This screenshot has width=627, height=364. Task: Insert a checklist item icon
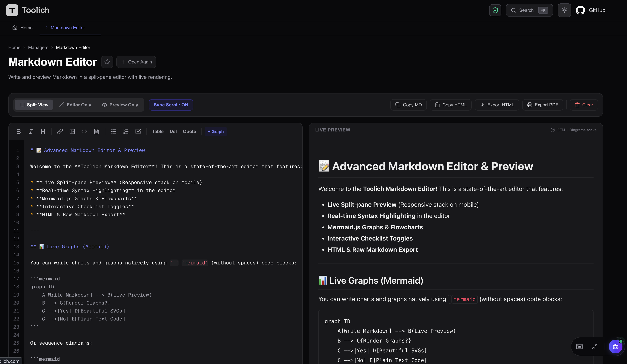[138, 131]
